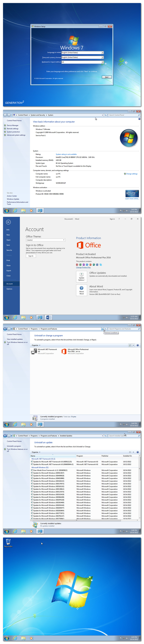Click the Uninstall a program link

point(14,446)
